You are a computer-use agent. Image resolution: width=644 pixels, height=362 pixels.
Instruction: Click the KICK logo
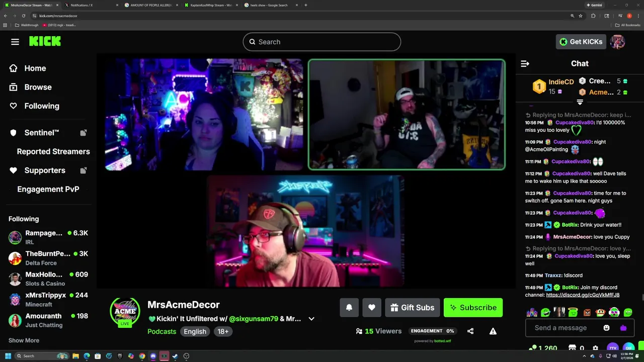coord(45,42)
